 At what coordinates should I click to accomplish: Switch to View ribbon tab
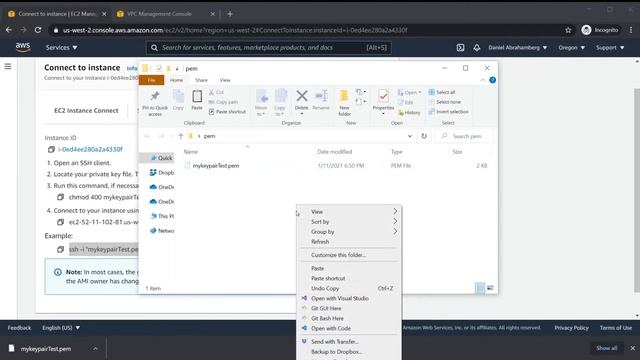tap(225, 80)
